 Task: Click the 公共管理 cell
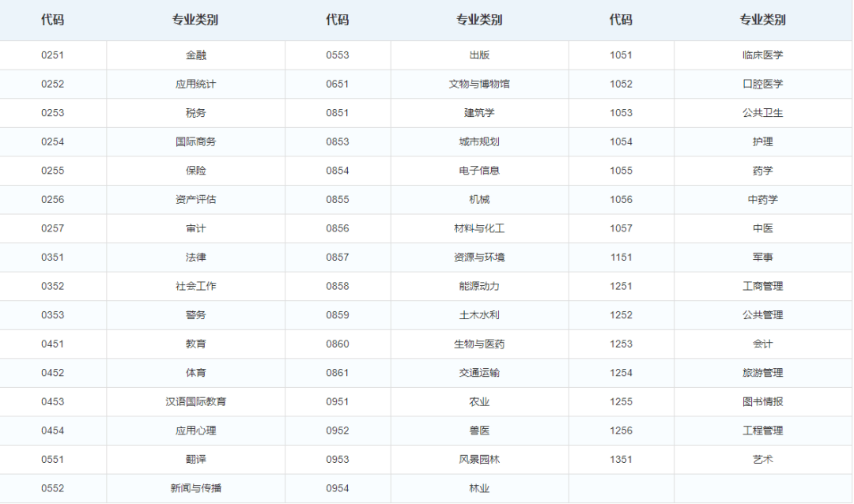pos(762,314)
